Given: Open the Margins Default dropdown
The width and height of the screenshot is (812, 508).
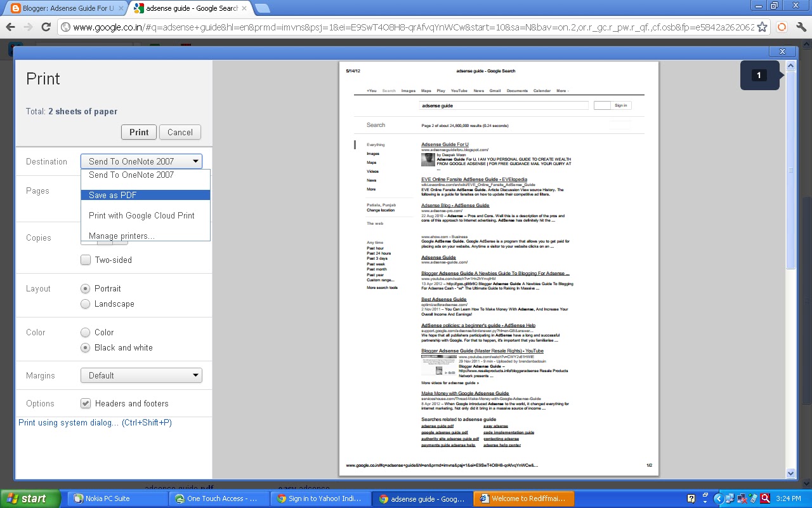Looking at the screenshot, I should [x=141, y=375].
